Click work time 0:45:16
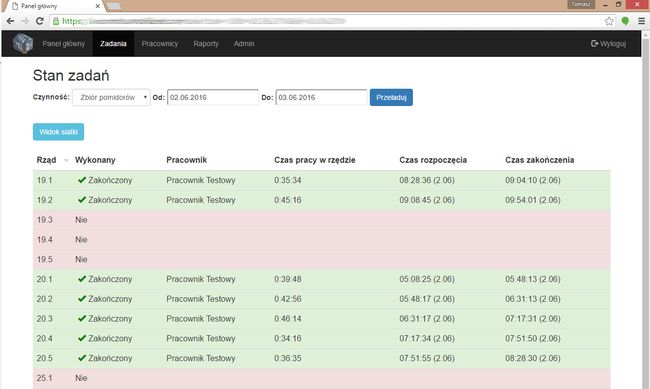This screenshot has width=650, height=389. [288, 200]
